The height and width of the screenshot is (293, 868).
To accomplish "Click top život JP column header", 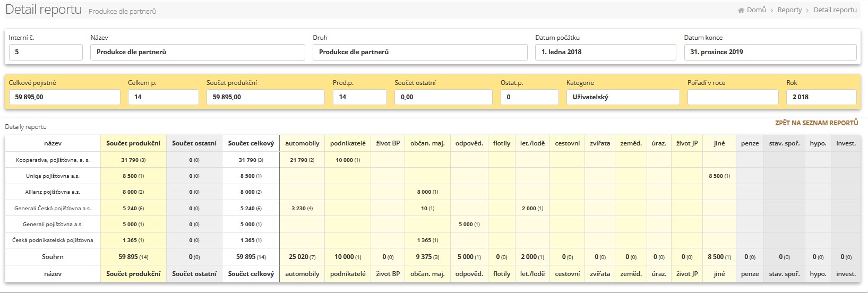I will (x=687, y=143).
